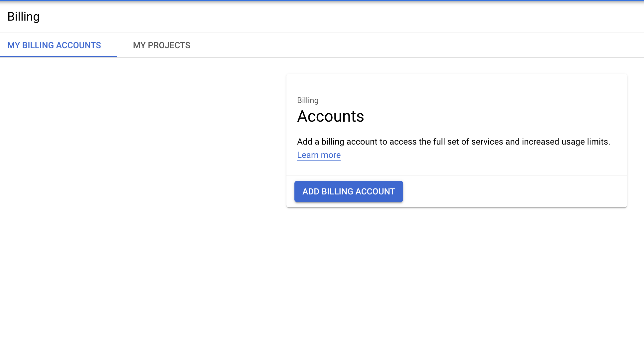Open the My Projects tab

pos(162,45)
